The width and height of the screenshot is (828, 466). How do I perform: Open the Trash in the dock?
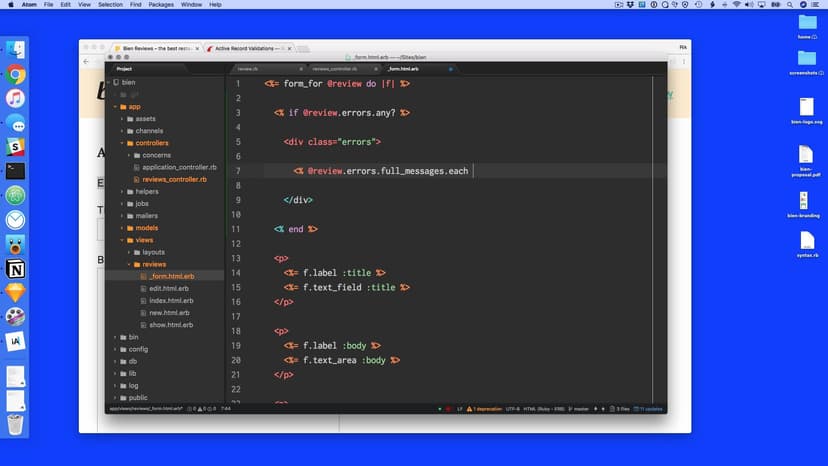pos(15,423)
